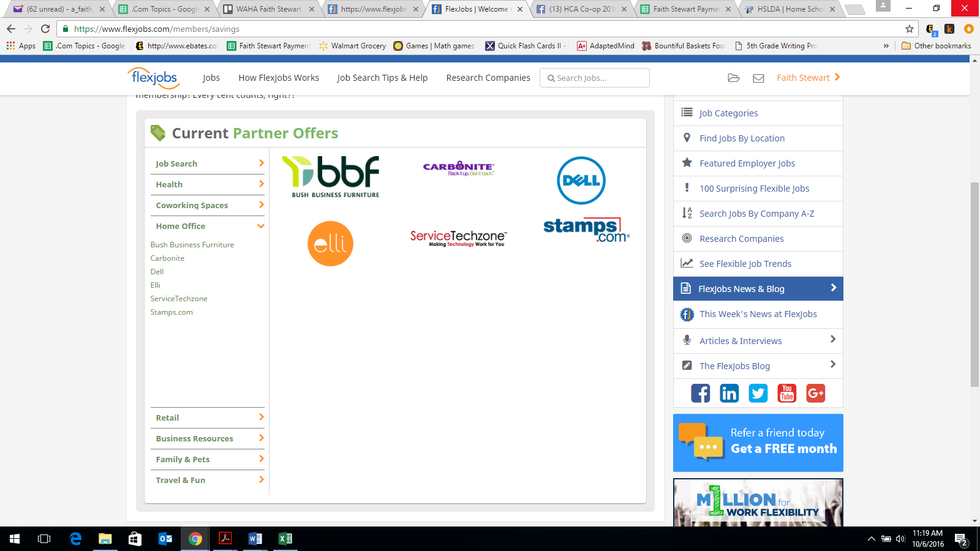Open This Week's News at FlexJobs
Image resolution: width=980 pixels, height=551 pixels.
click(758, 314)
